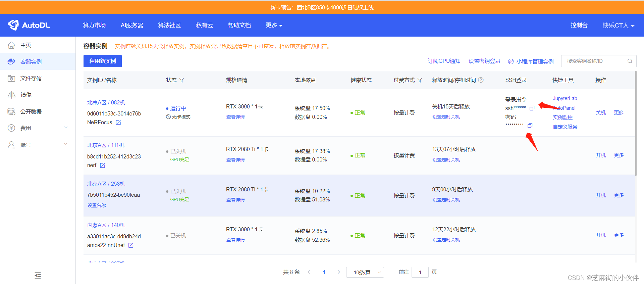Select 容器实例 in the sidebar
Image resolution: width=644 pixels, height=284 pixels.
click(38, 61)
